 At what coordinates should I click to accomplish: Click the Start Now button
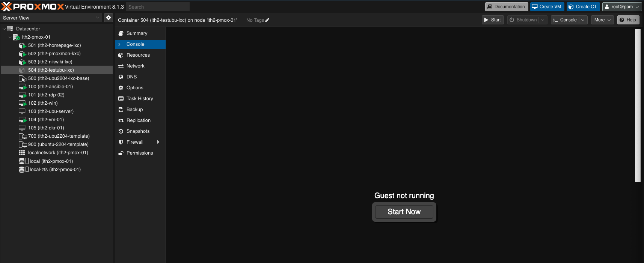coord(404,212)
